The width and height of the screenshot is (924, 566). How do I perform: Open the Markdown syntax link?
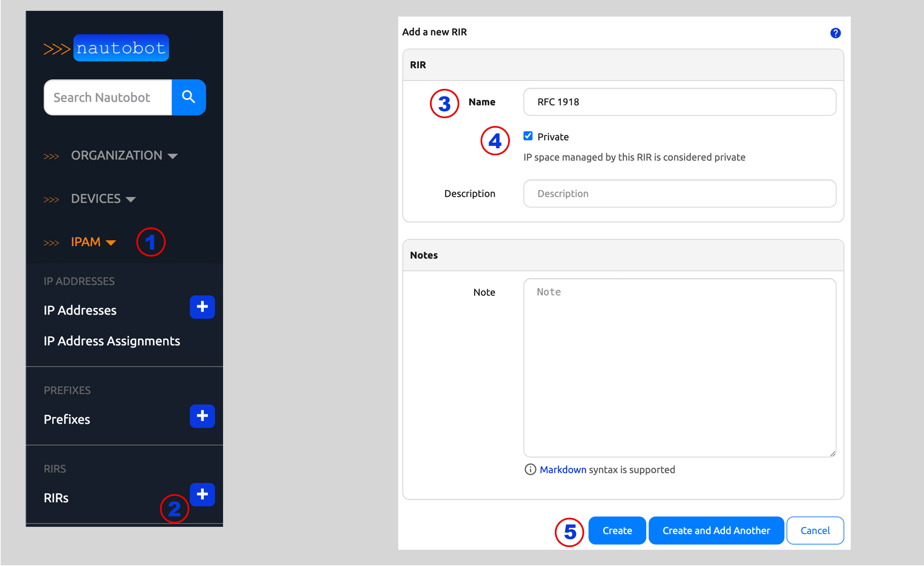pyautogui.click(x=563, y=469)
